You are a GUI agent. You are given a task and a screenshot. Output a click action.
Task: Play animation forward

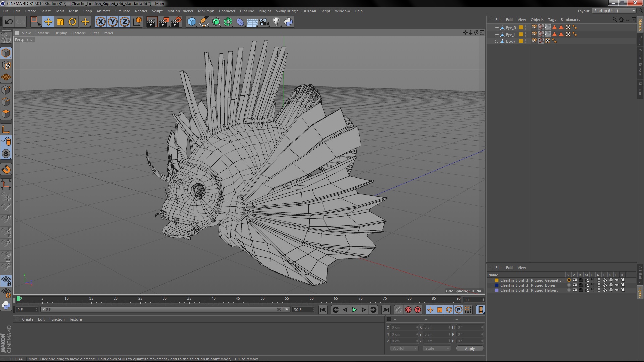[x=354, y=310]
